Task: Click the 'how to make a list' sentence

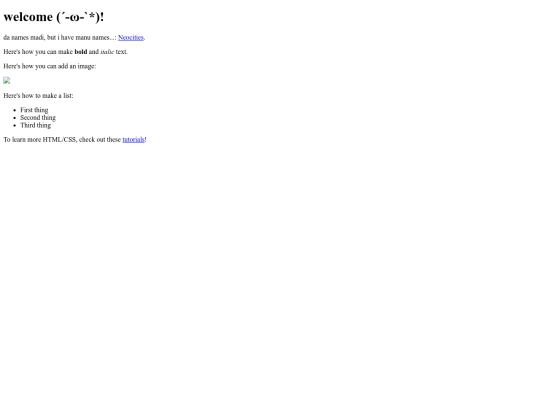Action: (38, 96)
